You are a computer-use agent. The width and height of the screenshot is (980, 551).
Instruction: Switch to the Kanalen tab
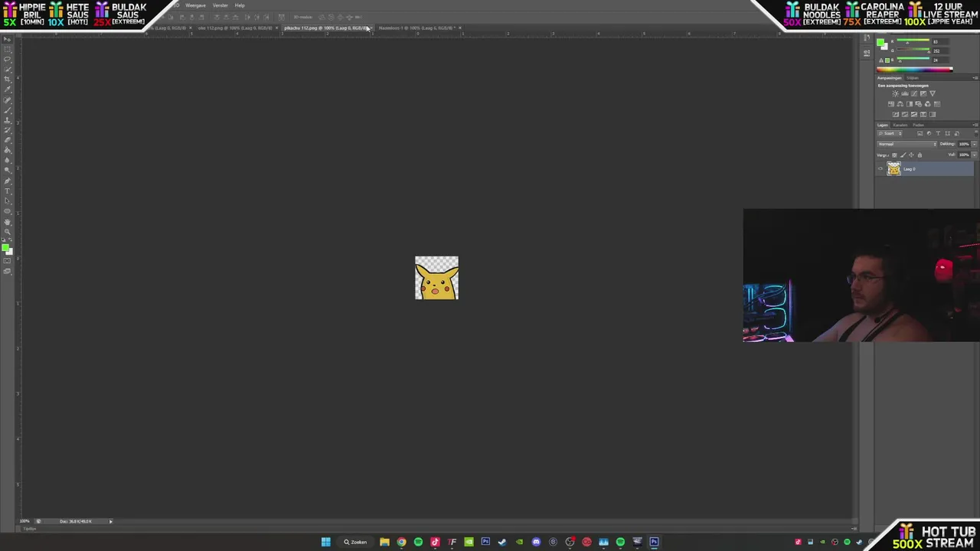pos(900,125)
